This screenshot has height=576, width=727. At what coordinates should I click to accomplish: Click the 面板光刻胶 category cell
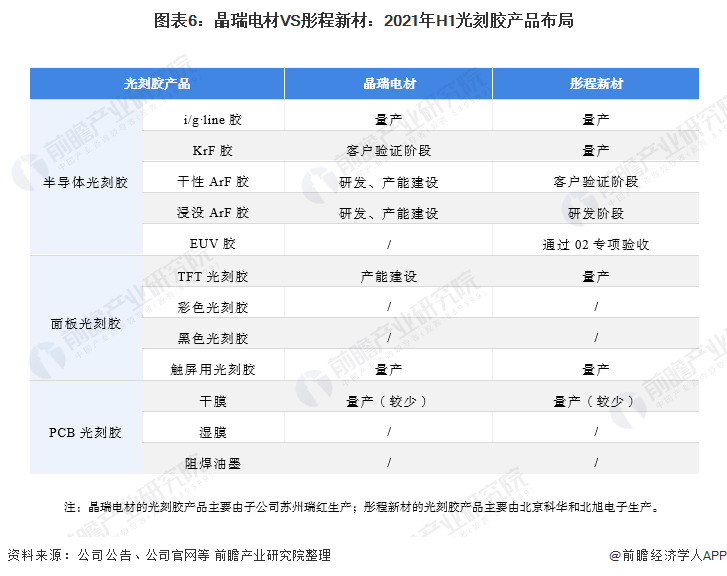pos(86,323)
